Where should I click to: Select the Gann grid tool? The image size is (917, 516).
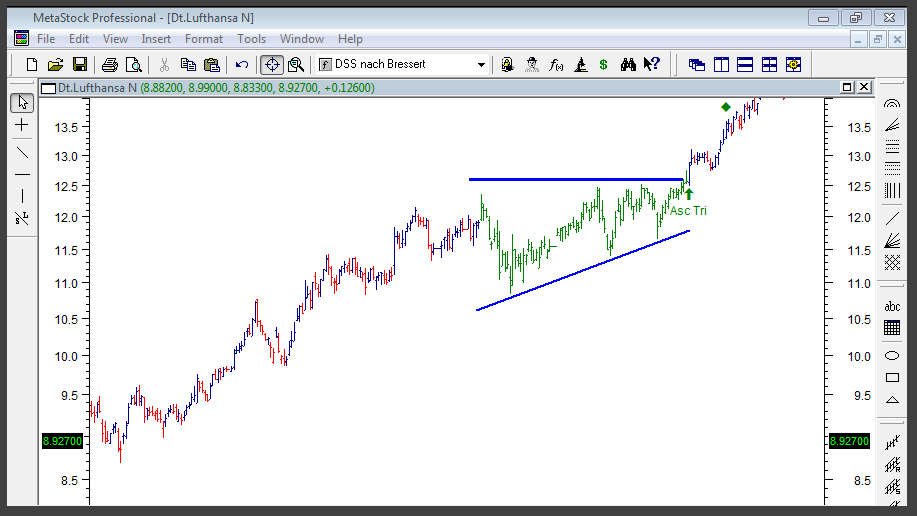tap(892, 262)
